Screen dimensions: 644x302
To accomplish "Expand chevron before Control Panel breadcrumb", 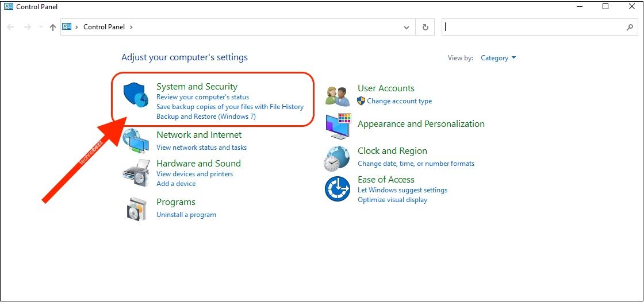I will (x=77, y=27).
